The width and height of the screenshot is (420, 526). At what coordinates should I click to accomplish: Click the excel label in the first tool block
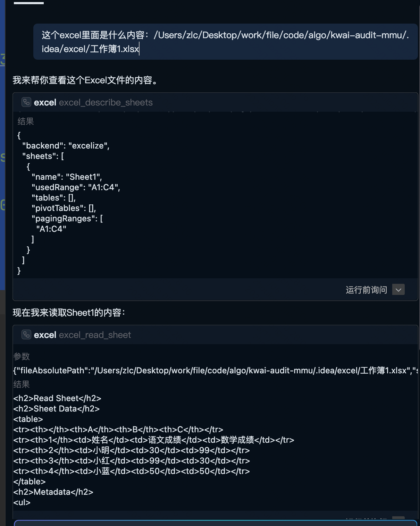(x=45, y=102)
